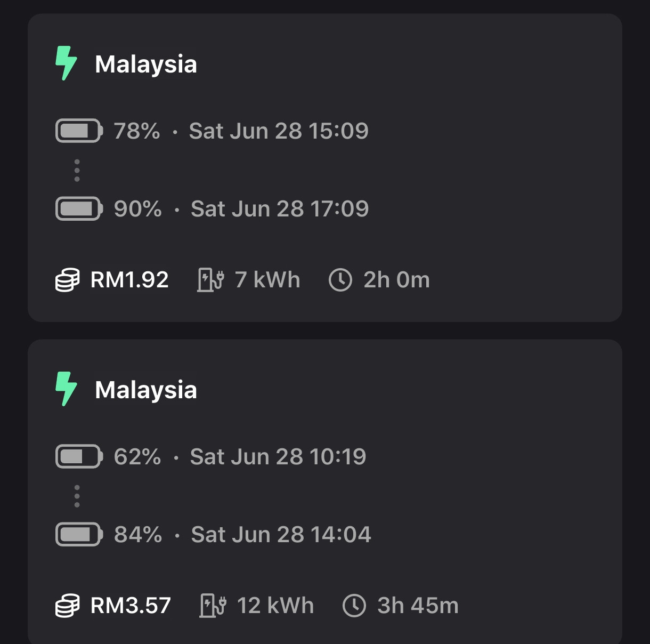Select the Sat Jun 28 15:09 start time
This screenshot has height=644, width=650.
click(x=279, y=131)
